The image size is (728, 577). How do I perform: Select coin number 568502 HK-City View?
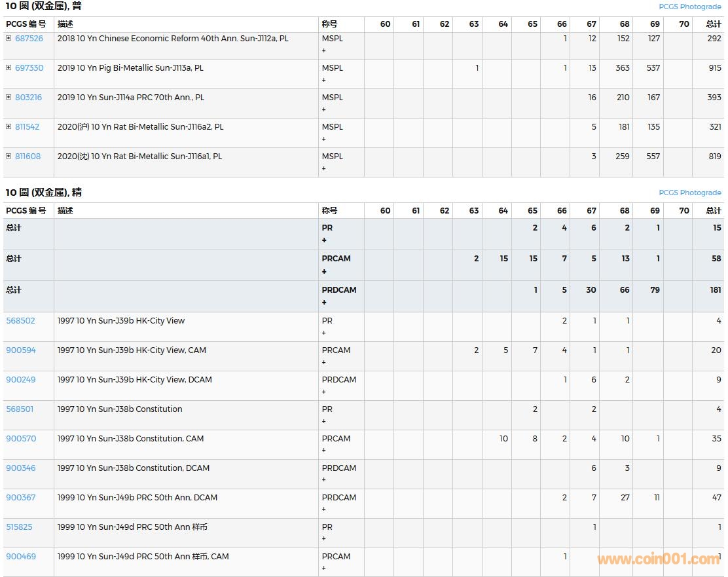point(20,321)
